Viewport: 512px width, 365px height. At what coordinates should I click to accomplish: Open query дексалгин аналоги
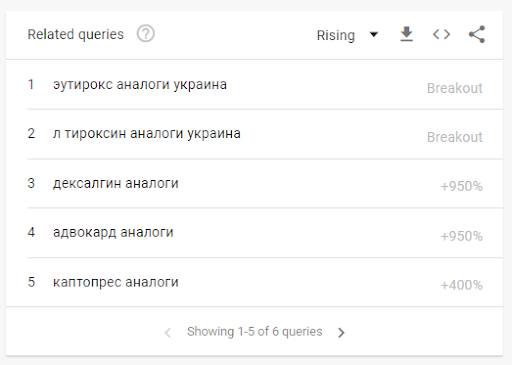point(116,183)
